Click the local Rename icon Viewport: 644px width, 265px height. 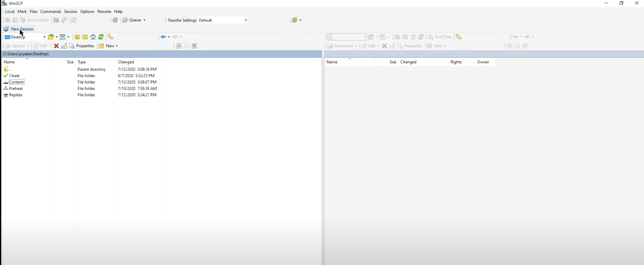click(64, 46)
